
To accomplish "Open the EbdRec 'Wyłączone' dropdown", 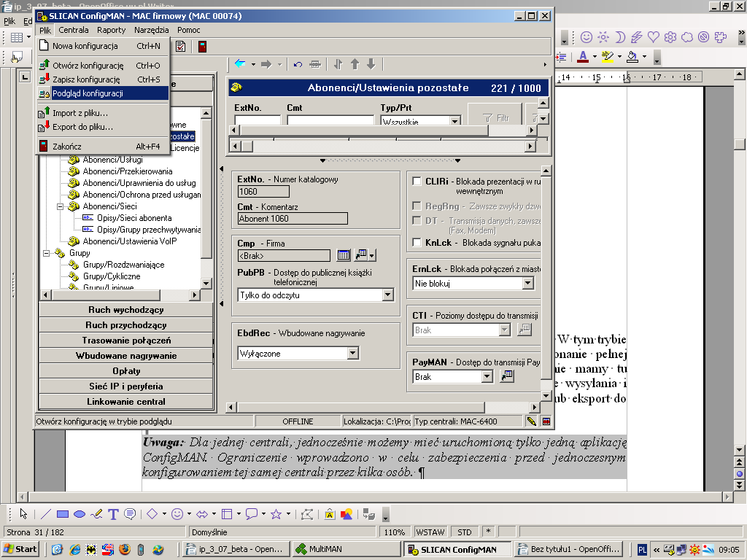I will [x=352, y=354].
